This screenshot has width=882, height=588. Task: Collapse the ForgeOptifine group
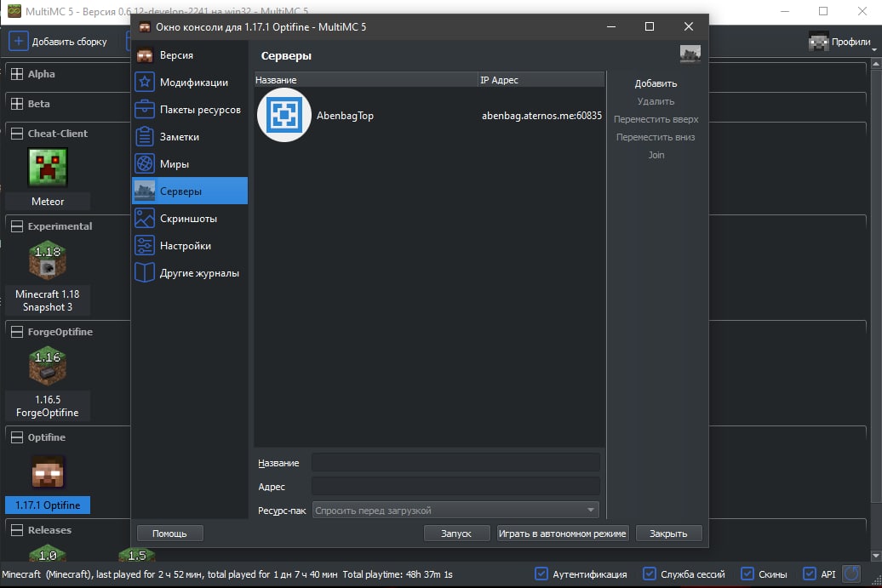(17, 332)
